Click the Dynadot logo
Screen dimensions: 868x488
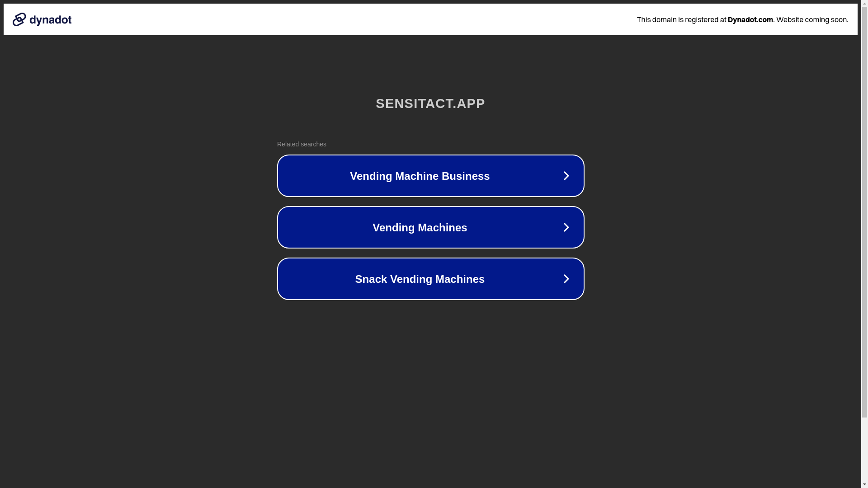coord(42,19)
